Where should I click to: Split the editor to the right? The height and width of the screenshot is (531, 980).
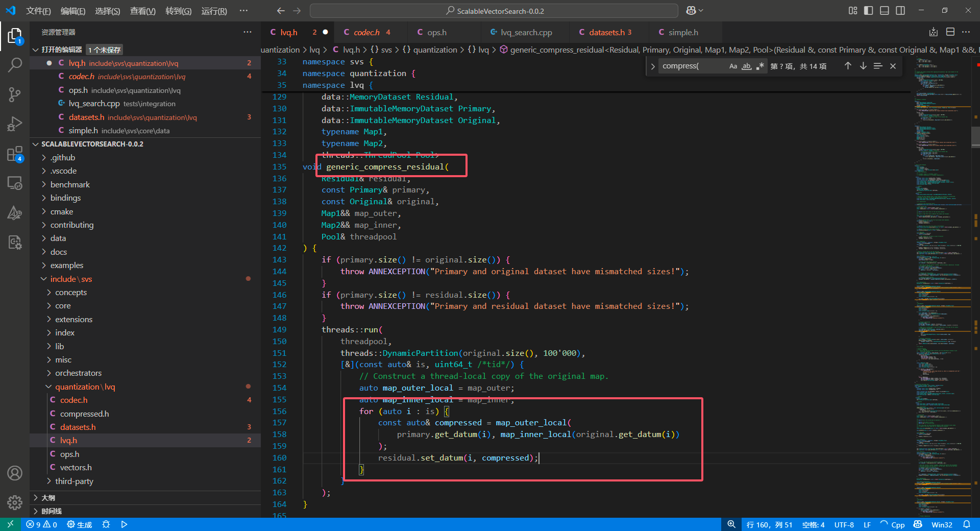tap(950, 32)
